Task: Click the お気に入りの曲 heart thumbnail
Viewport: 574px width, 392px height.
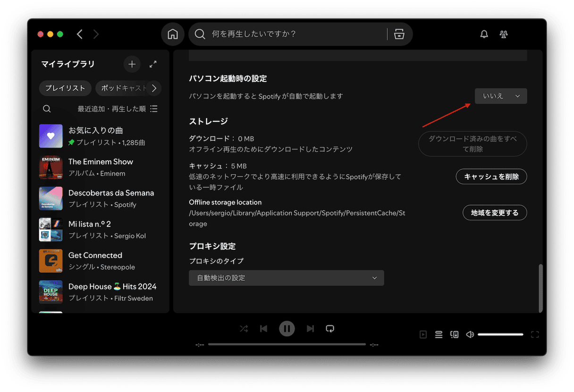Action: (51, 136)
